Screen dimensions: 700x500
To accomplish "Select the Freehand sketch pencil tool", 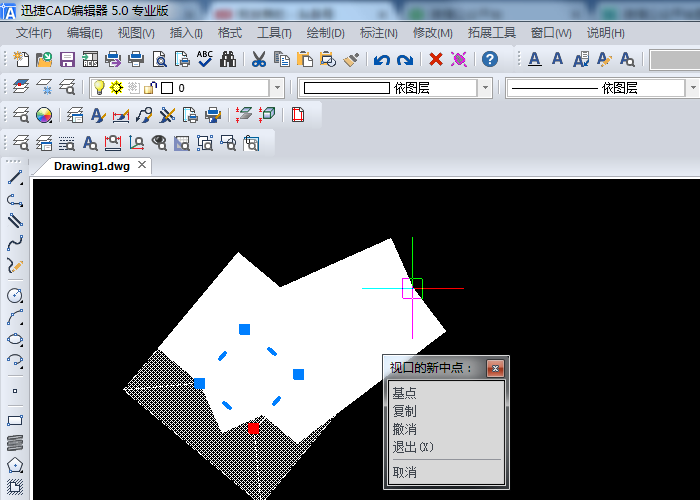I will point(15,266).
